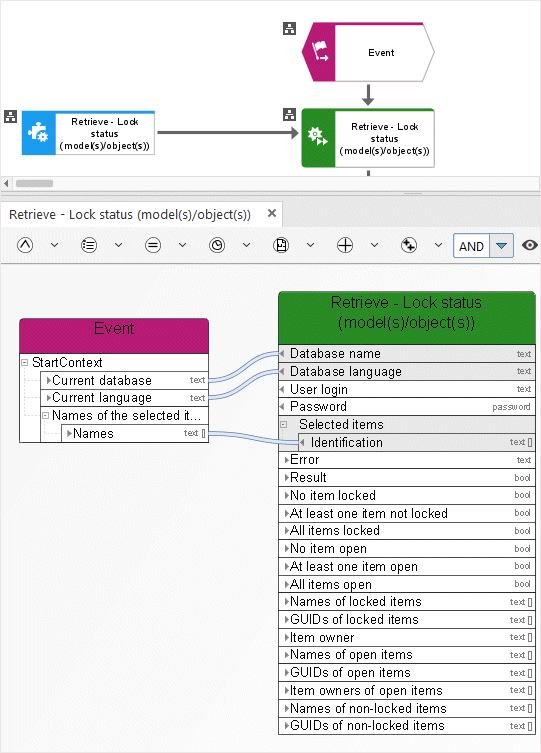Screen dimensions: 541x753
Task: Select the All items open output
Action: pos(407,583)
